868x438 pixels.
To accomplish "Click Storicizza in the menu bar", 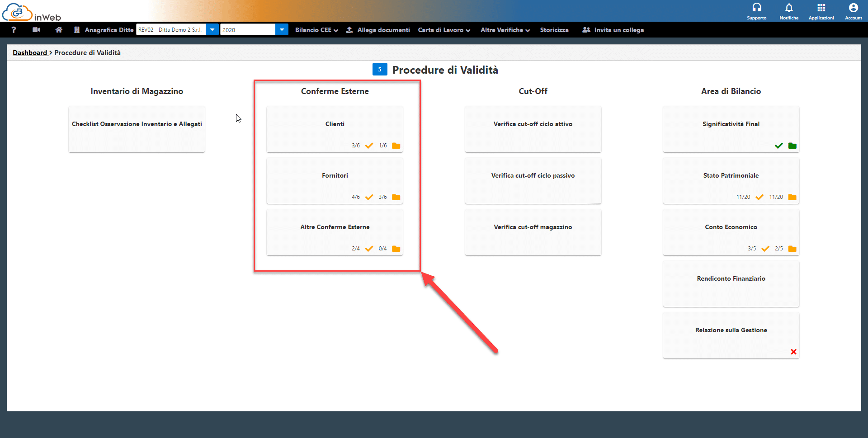I will coord(554,30).
